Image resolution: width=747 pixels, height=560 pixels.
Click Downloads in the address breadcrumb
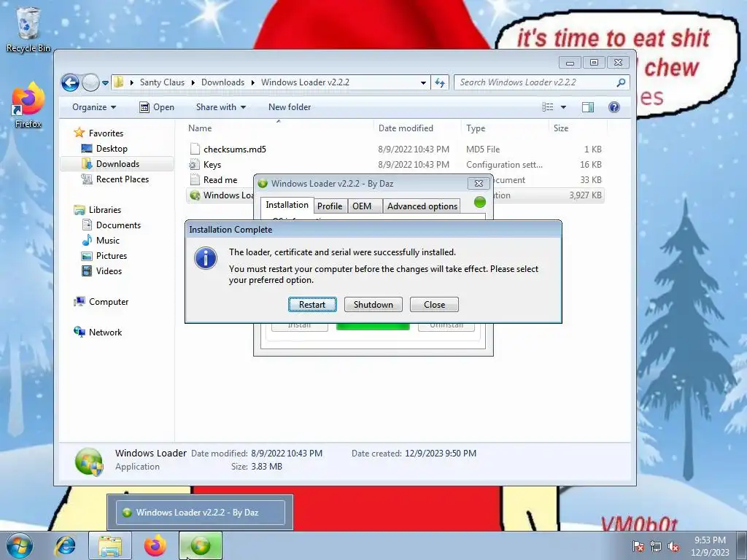tap(222, 82)
